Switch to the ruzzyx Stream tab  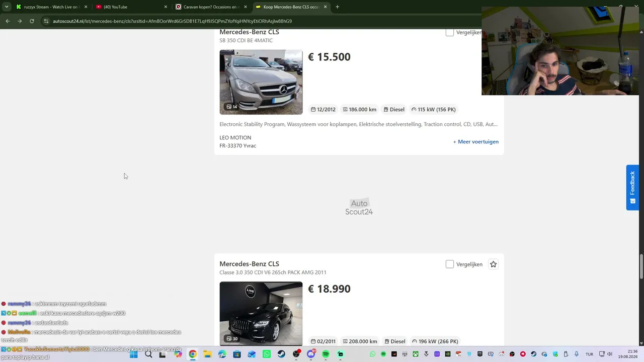pos(52,7)
